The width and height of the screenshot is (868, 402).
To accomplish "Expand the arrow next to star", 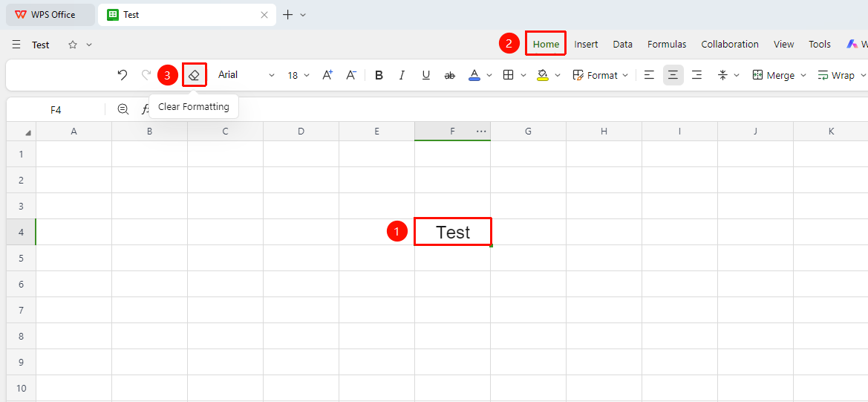I will click(89, 45).
